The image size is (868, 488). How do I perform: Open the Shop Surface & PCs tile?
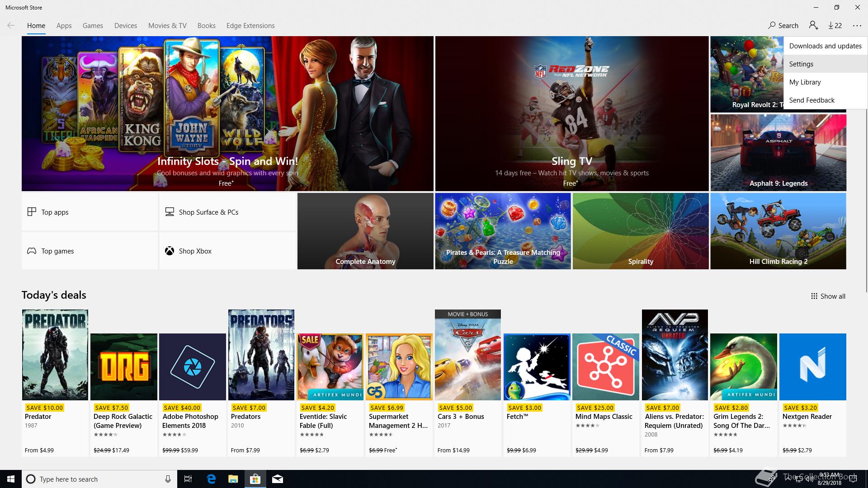coord(227,212)
